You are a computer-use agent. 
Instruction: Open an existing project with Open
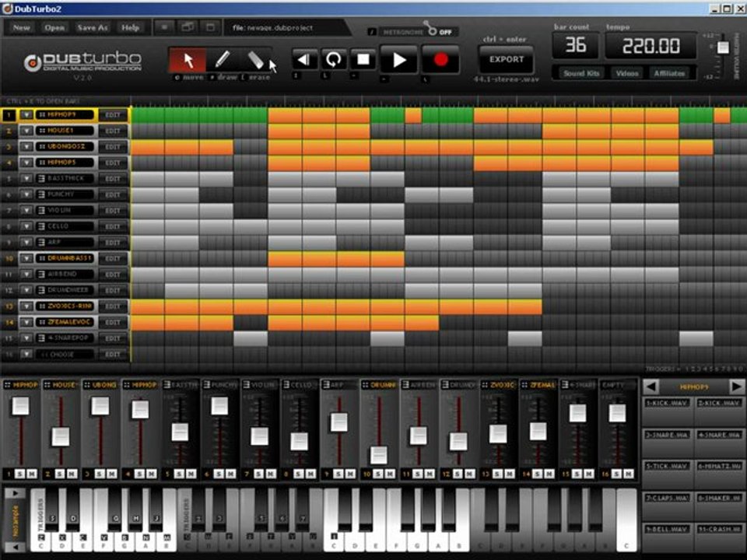[x=54, y=28]
